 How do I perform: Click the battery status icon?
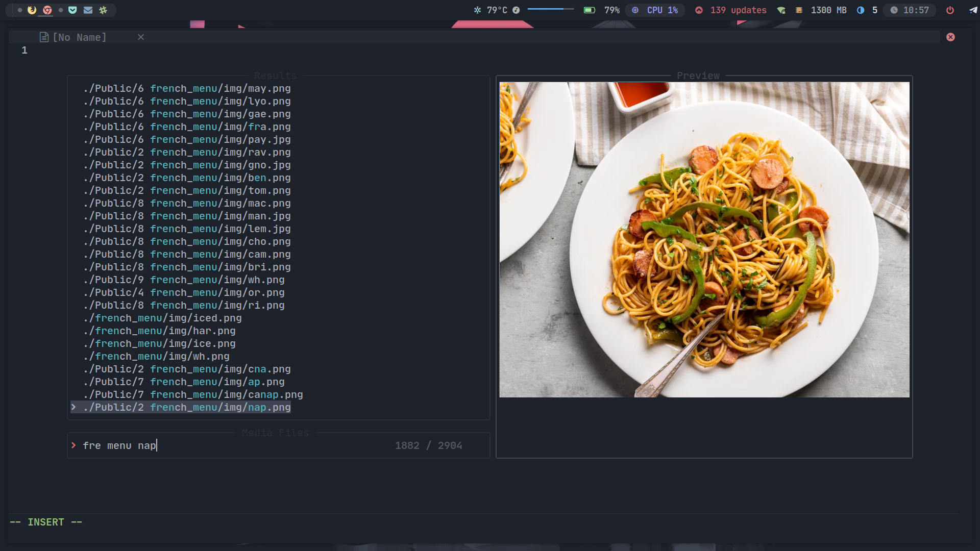[590, 10]
